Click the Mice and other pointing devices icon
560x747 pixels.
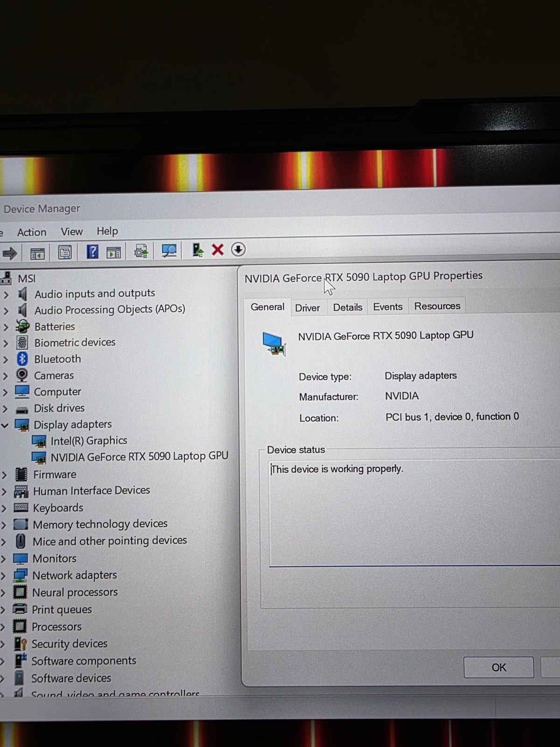(x=21, y=541)
